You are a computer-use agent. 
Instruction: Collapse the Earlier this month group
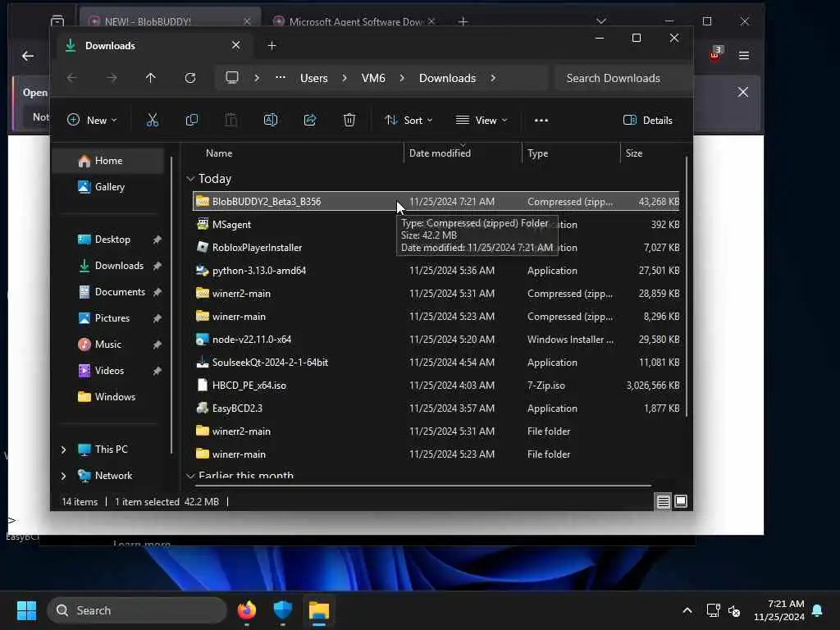[x=190, y=476]
